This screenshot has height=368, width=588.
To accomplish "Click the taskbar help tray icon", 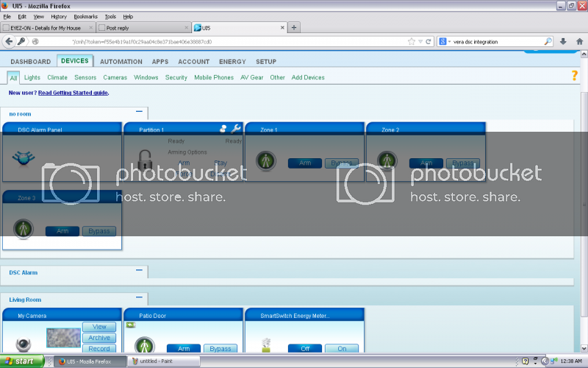I will 526,361.
